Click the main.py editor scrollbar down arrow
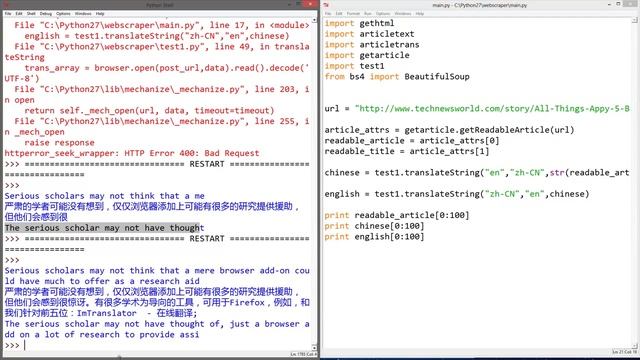This screenshot has width=640, height=360. pos(635,346)
